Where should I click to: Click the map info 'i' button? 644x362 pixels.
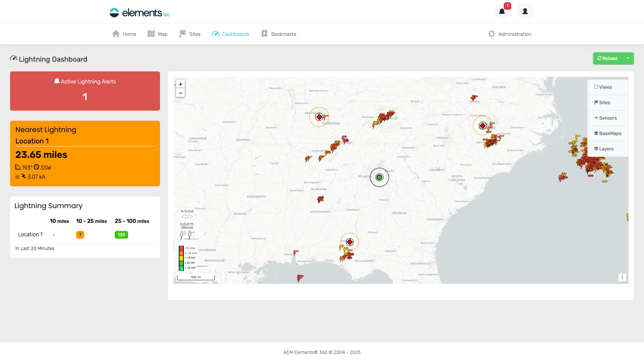[622, 277]
